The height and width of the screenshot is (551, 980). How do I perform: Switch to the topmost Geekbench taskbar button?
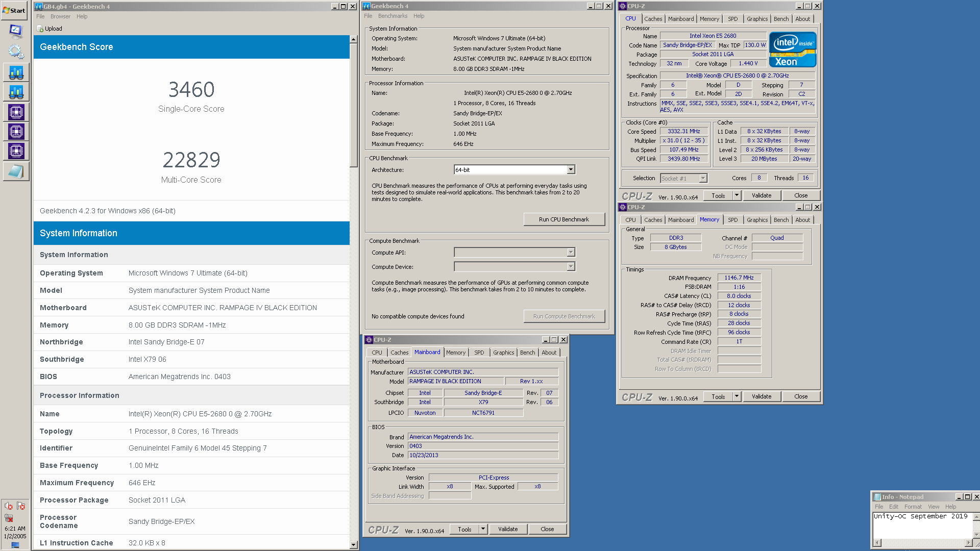tap(16, 73)
